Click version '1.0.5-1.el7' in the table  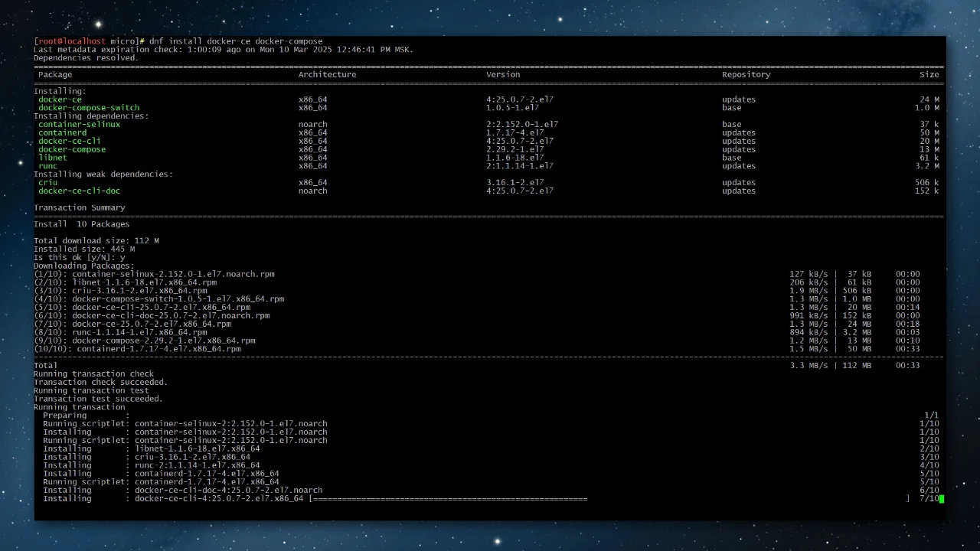coord(513,108)
